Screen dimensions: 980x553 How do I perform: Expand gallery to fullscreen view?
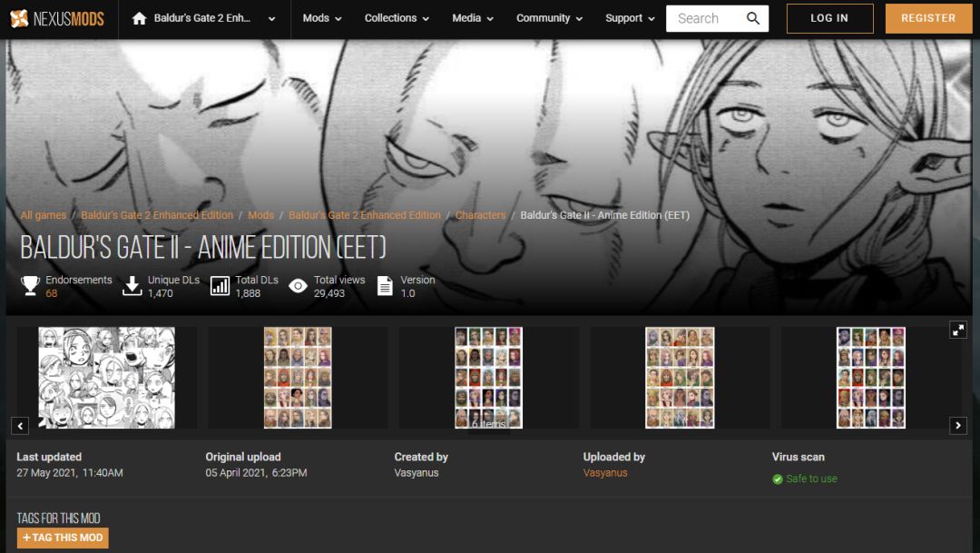(958, 330)
